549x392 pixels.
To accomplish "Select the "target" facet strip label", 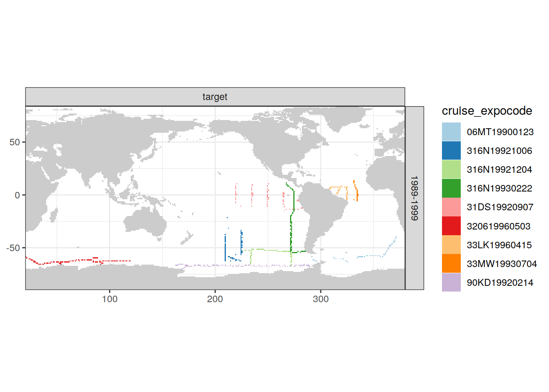I will (x=215, y=97).
